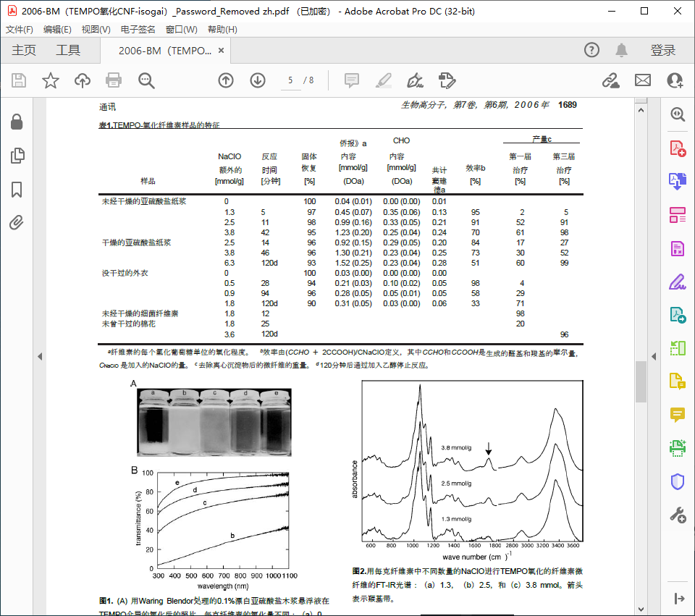Add a sticky note comment
Viewport: 695px width, 616px height.
(352, 80)
